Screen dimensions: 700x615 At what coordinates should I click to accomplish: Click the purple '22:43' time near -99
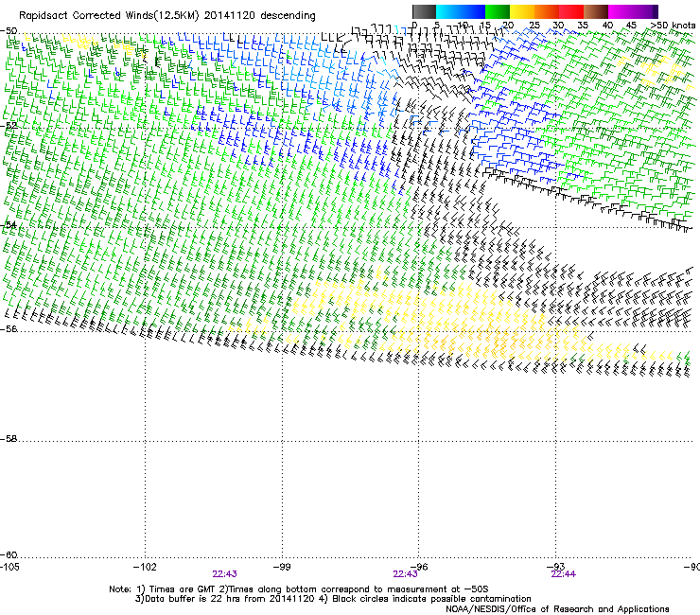pos(224,574)
